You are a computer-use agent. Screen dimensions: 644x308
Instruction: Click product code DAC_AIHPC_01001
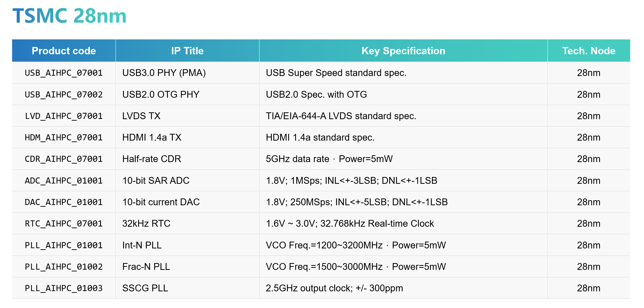pyautogui.click(x=64, y=202)
